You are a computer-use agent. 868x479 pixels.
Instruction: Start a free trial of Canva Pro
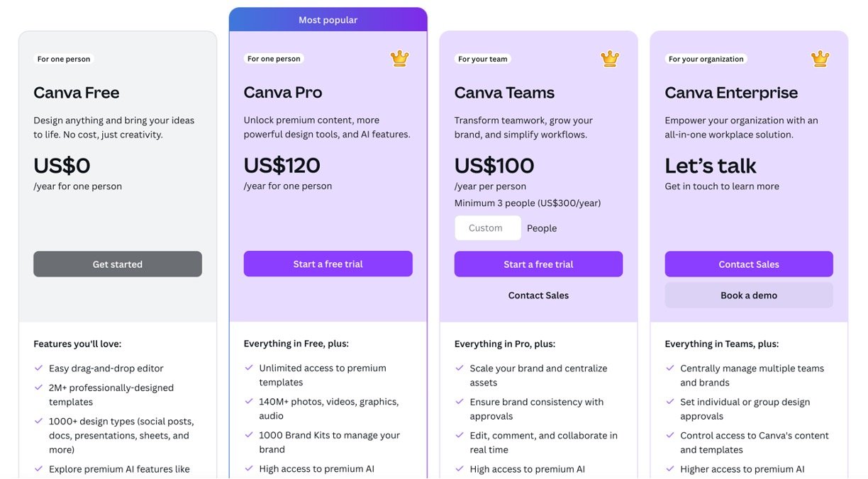pyautogui.click(x=328, y=264)
